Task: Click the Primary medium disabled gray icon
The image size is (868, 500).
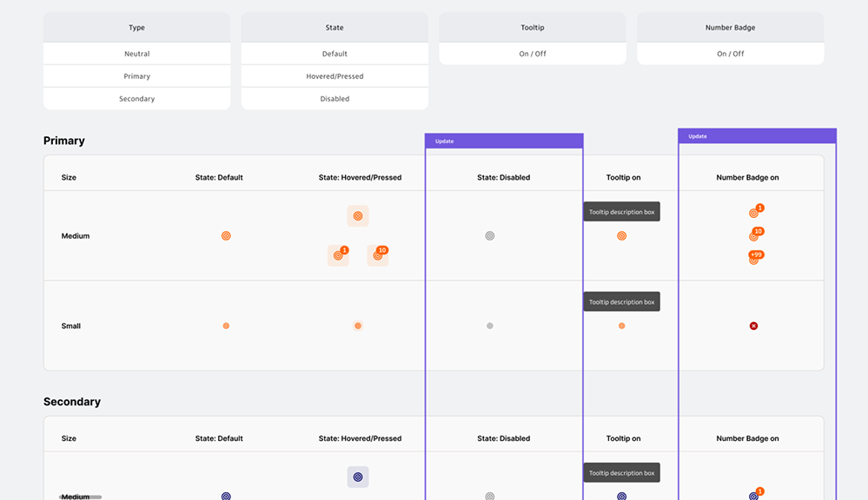Action: [x=490, y=236]
